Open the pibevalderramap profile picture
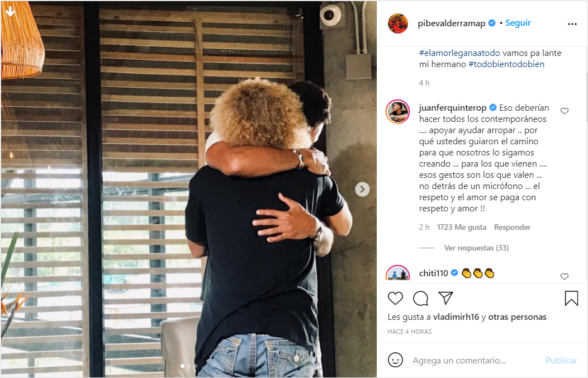Screen dimensions: 588x378 coord(398,23)
